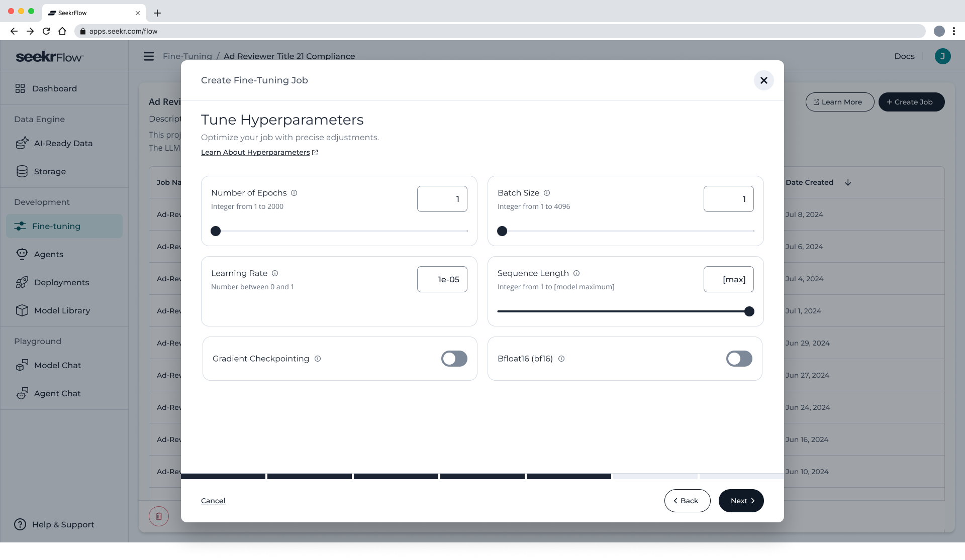Click the seekrFlow logo
Image resolution: width=965 pixels, height=560 pixels.
(x=50, y=57)
